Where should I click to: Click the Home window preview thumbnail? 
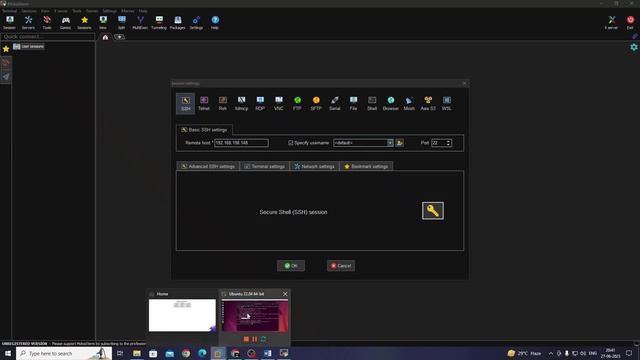[x=182, y=316]
